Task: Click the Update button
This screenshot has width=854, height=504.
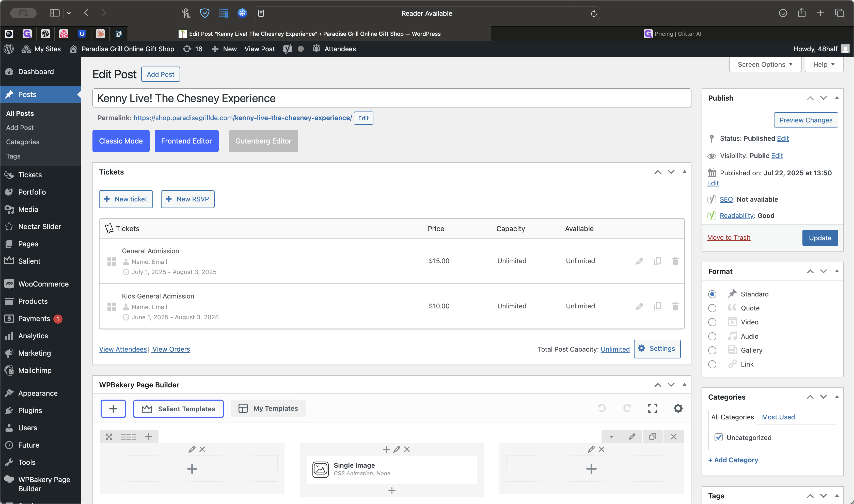Action: [x=820, y=238]
